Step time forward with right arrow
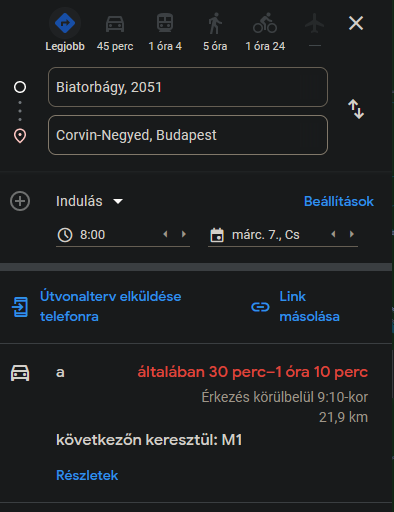Screen dimensions: 394x512 184,234
